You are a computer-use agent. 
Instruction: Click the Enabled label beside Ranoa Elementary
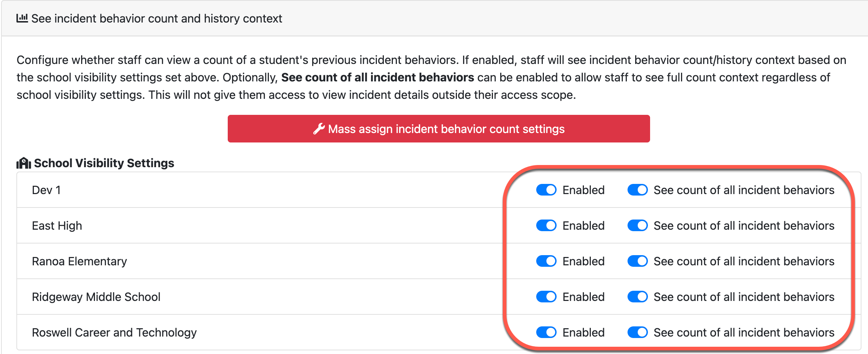point(584,261)
